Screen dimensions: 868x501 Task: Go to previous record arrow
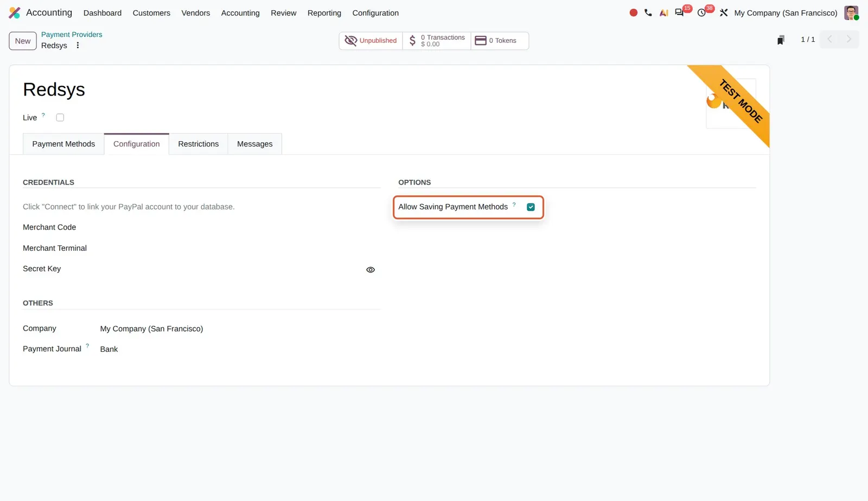point(829,39)
